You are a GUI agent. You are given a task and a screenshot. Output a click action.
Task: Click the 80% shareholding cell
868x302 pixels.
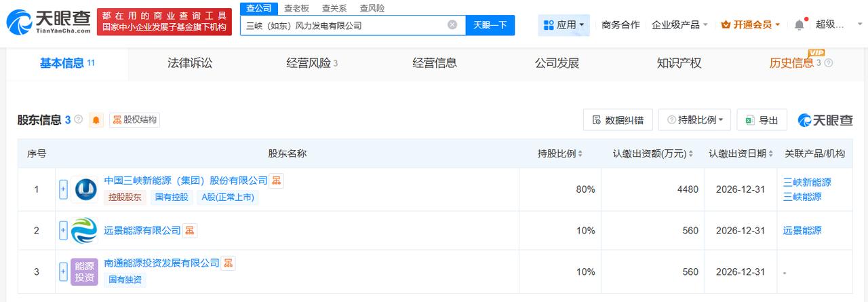[560, 189]
